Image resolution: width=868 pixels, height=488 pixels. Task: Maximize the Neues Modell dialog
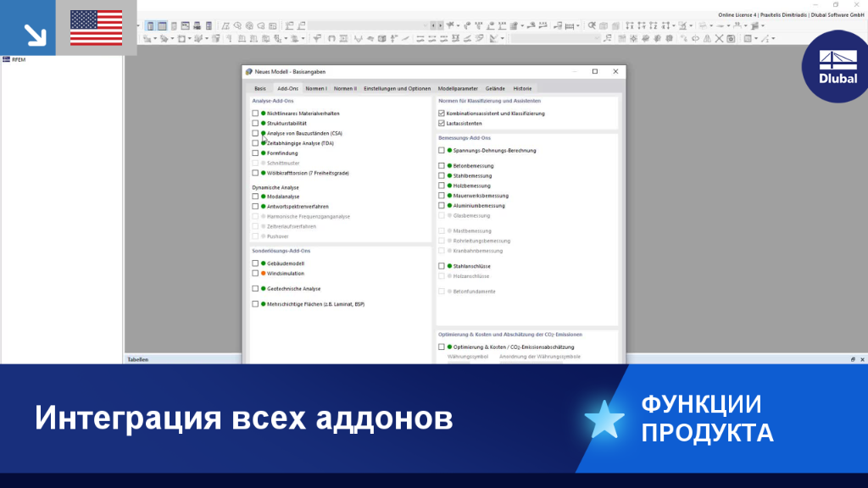[595, 71]
